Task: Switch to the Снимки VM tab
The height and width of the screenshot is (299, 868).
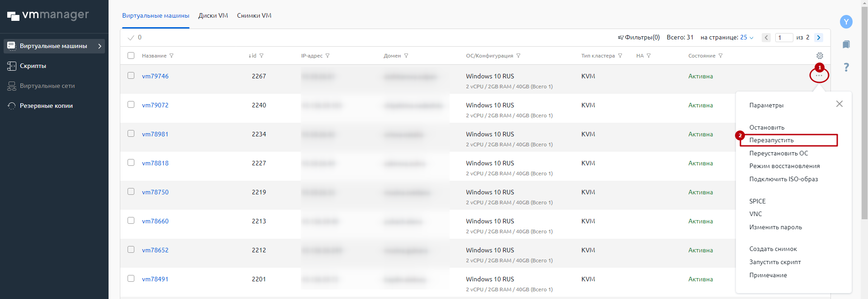Action: point(254,15)
